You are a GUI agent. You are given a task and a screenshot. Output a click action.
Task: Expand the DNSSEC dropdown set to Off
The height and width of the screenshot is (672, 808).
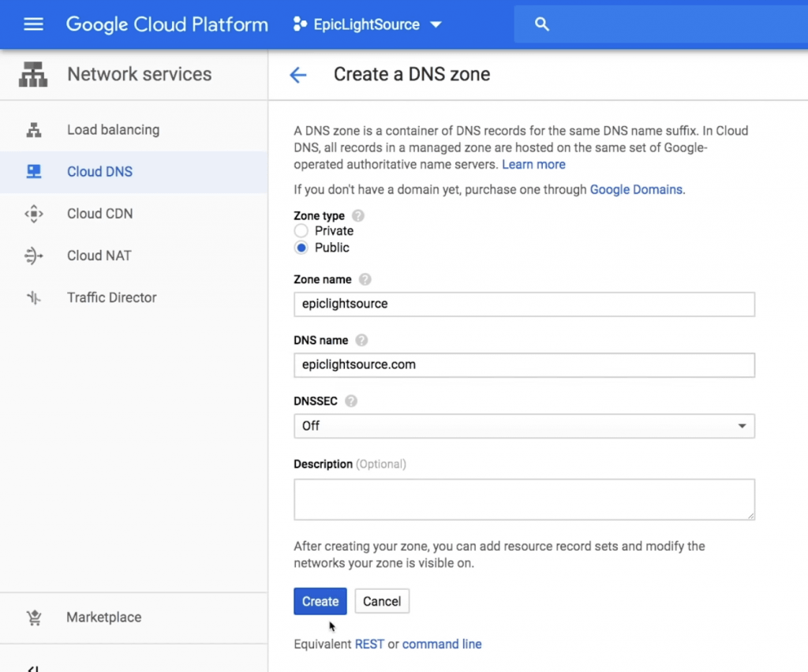pos(524,426)
